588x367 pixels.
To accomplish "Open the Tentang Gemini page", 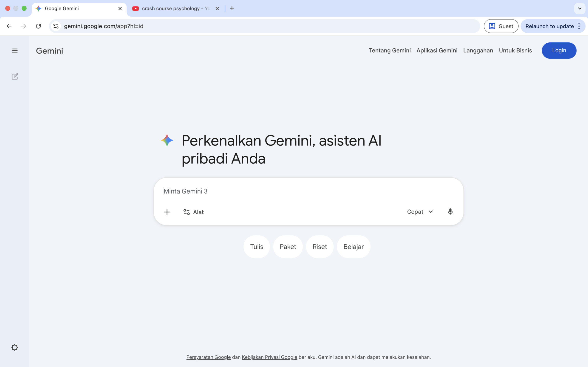I will click(x=390, y=50).
